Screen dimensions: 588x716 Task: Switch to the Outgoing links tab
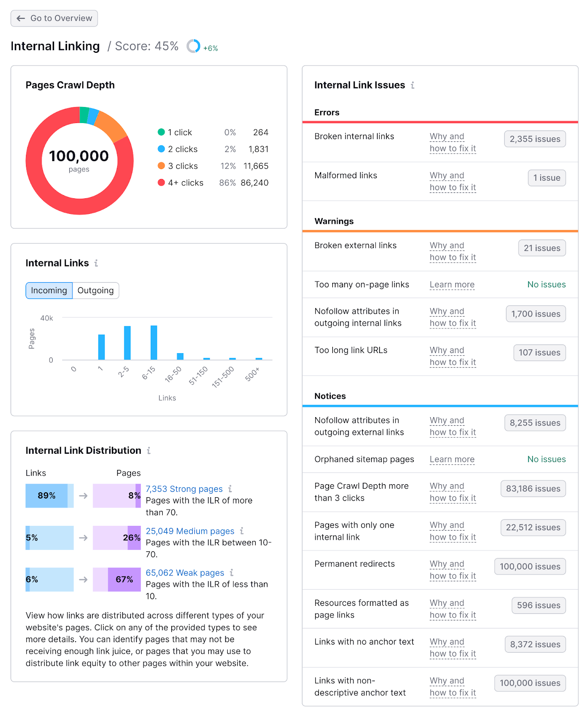click(x=95, y=290)
